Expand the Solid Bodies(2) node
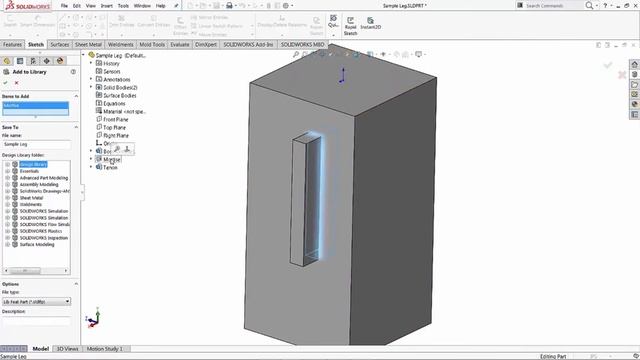640x360 pixels. click(91, 87)
